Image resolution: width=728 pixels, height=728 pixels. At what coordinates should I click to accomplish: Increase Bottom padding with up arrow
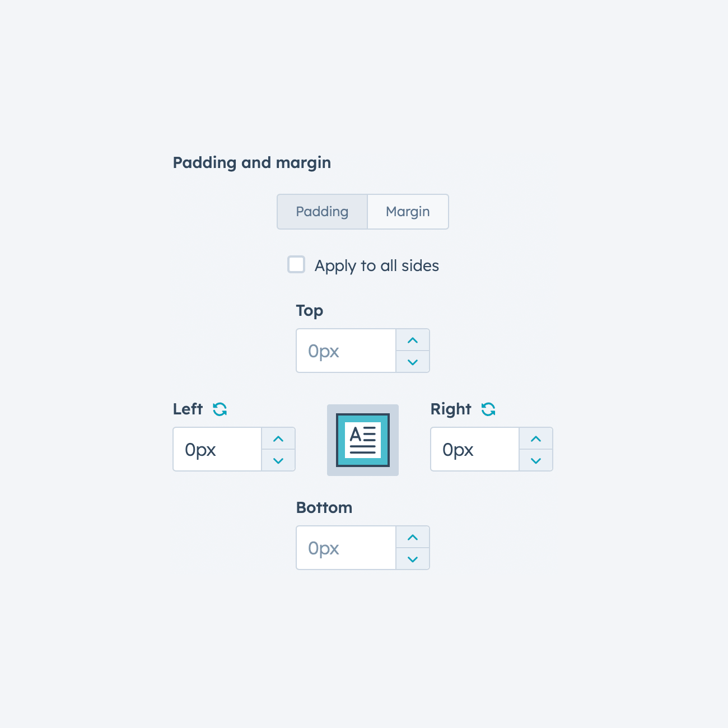pyautogui.click(x=413, y=537)
